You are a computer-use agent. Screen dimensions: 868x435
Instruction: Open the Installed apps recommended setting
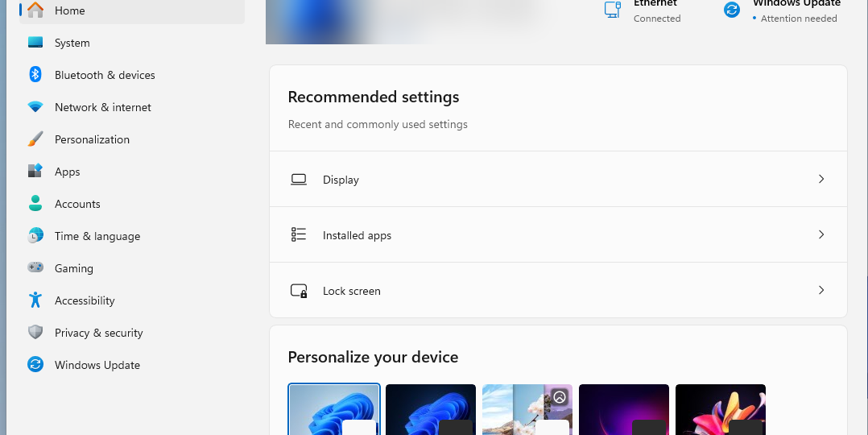pyautogui.click(x=558, y=234)
